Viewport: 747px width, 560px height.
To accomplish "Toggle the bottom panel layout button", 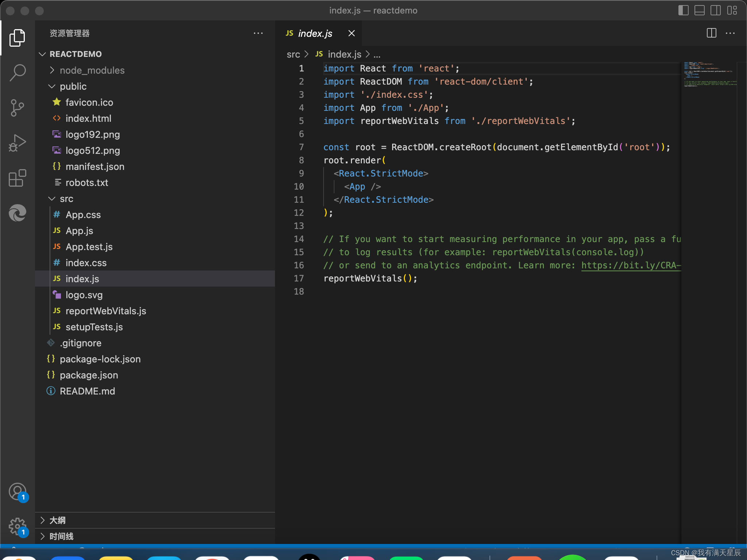I will pos(699,11).
